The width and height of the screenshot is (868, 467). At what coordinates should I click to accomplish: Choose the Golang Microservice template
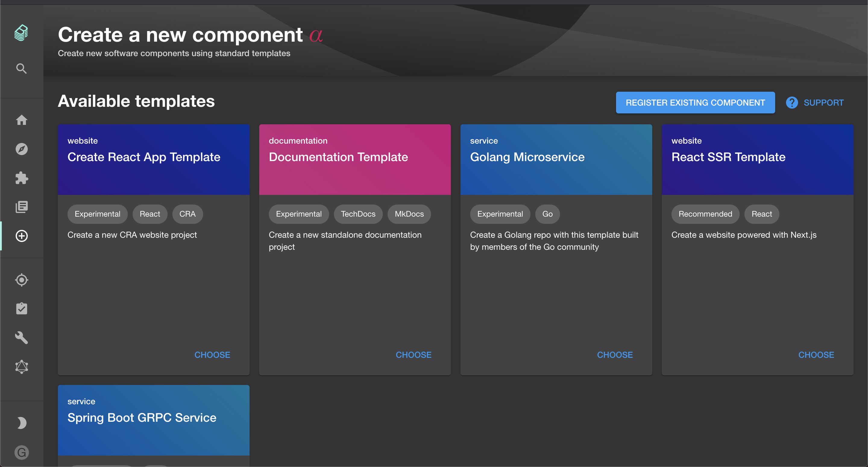[x=614, y=355]
